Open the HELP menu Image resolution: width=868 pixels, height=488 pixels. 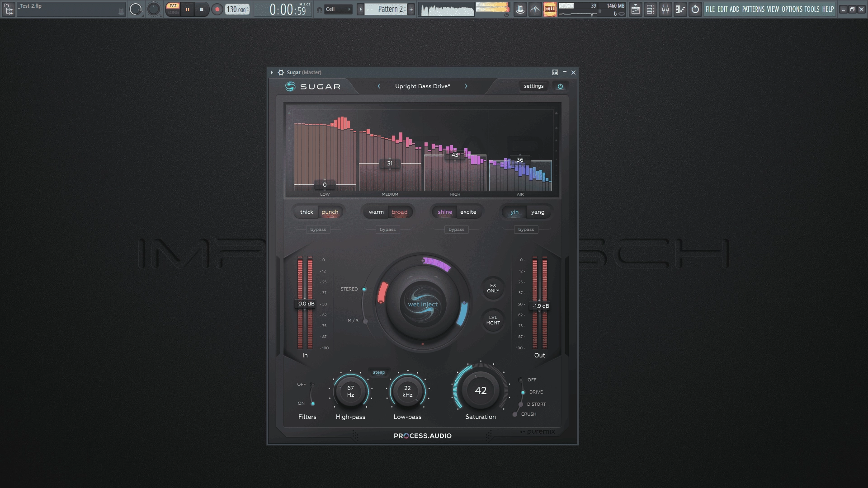point(828,9)
